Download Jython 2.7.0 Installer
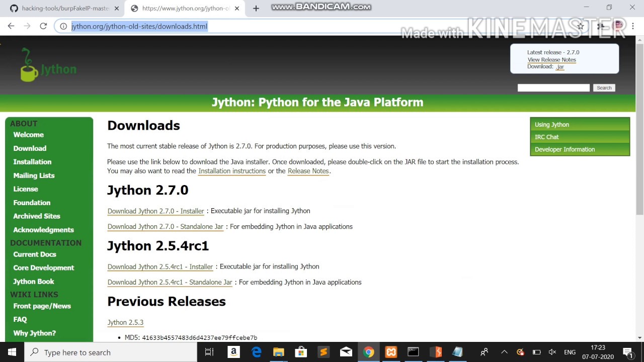Viewport: 644px width, 362px height. pyautogui.click(x=155, y=211)
